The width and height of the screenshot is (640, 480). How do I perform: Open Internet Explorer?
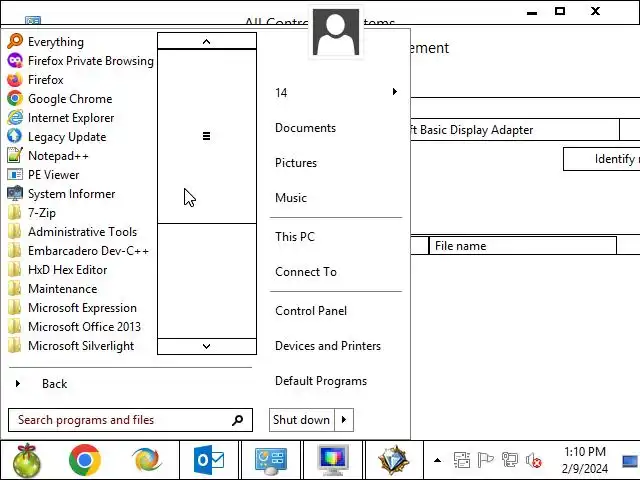click(60, 118)
